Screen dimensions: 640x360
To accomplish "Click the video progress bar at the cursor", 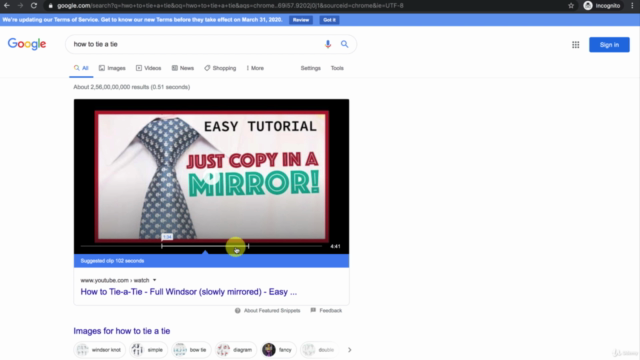I will [236, 247].
